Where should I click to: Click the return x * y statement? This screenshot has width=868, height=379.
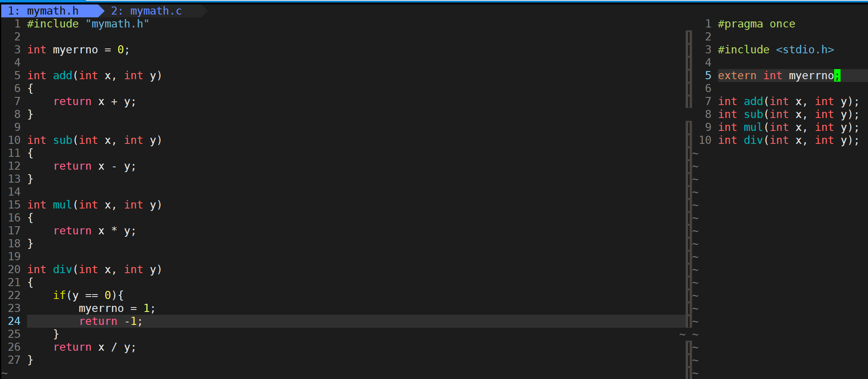click(x=95, y=231)
